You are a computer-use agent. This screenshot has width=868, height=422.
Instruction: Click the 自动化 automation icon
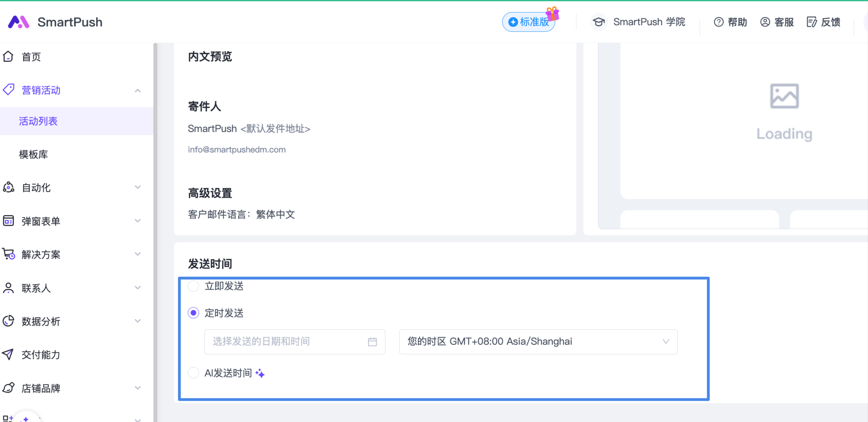point(9,188)
